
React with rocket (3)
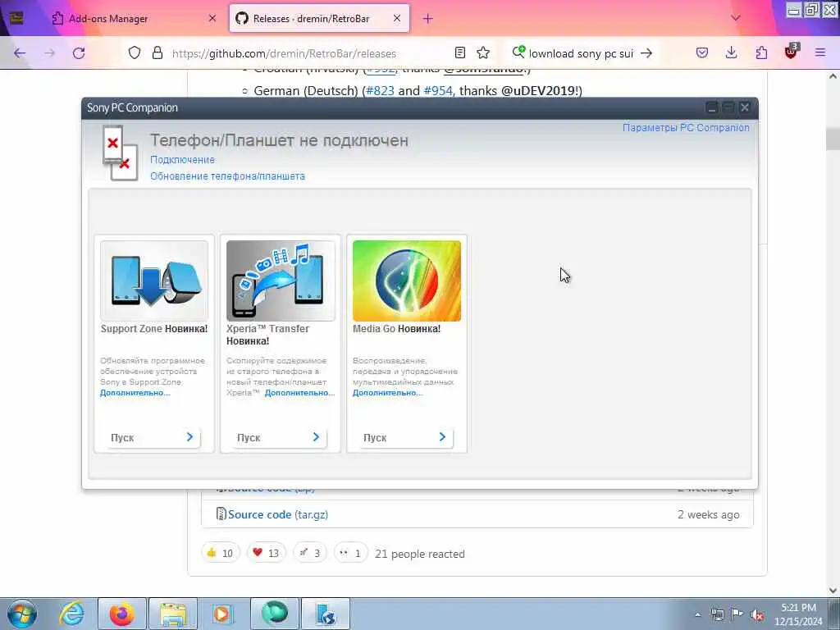(309, 553)
